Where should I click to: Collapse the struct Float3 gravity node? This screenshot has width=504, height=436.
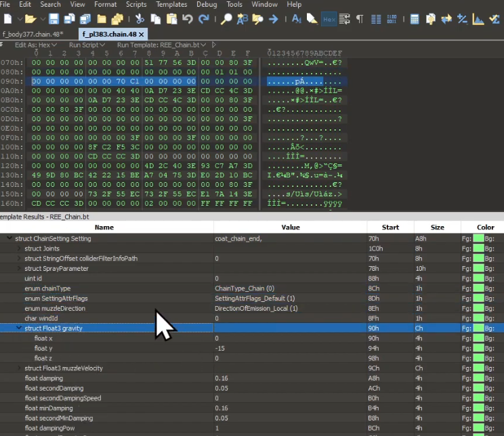[19, 328]
